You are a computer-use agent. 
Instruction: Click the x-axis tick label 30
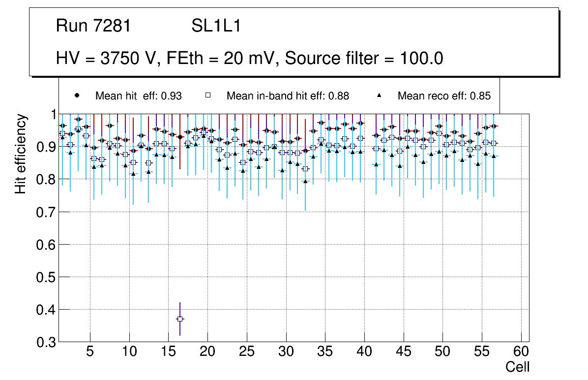tap(286, 352)
